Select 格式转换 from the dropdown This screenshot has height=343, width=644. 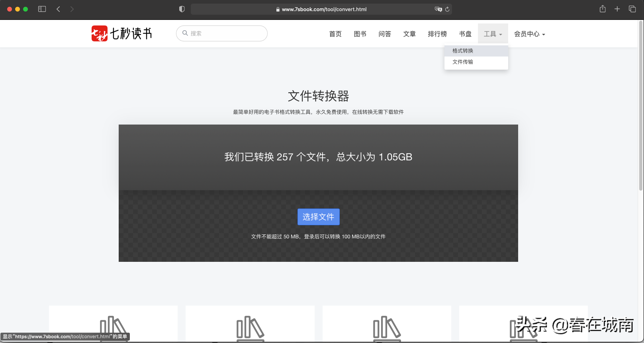pos(463,51)
